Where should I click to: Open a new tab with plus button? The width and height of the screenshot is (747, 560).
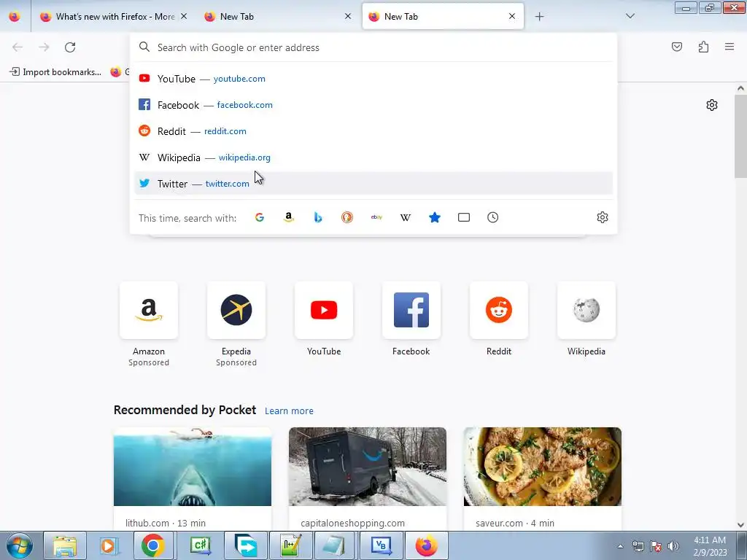click(x=539, y=17)
